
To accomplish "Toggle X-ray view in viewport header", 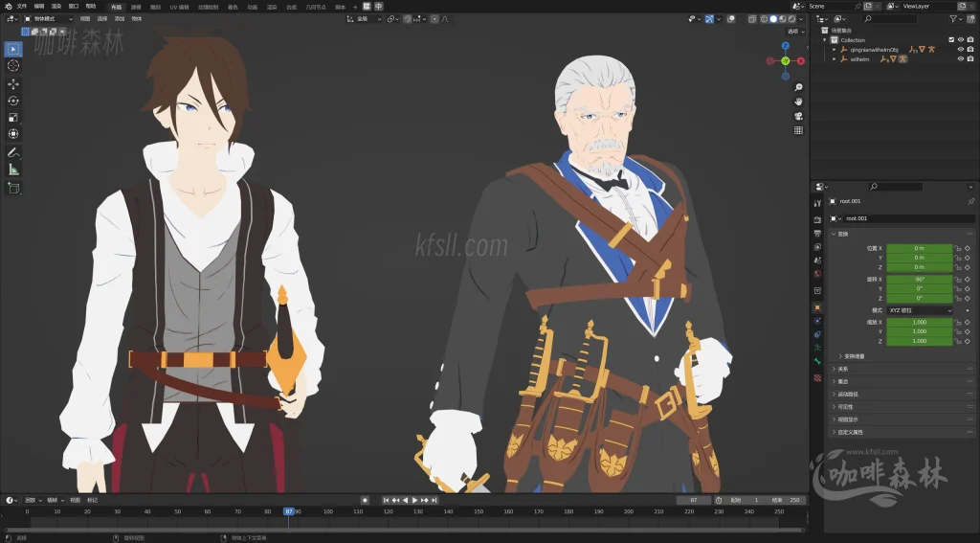I will (x=752, y=19).
